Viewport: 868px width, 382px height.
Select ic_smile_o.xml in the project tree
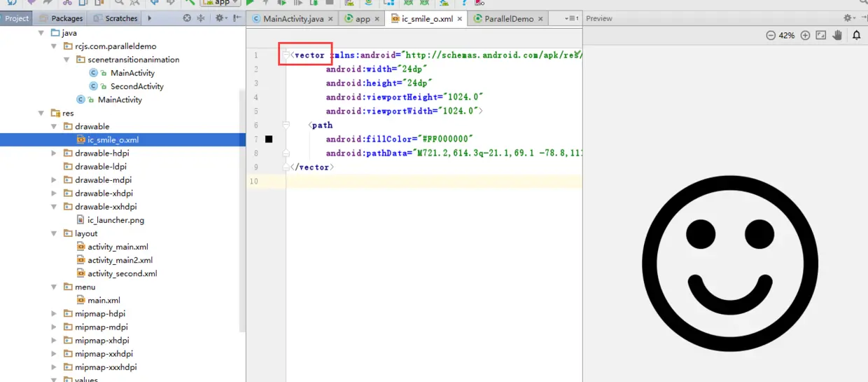click(113, 139)
